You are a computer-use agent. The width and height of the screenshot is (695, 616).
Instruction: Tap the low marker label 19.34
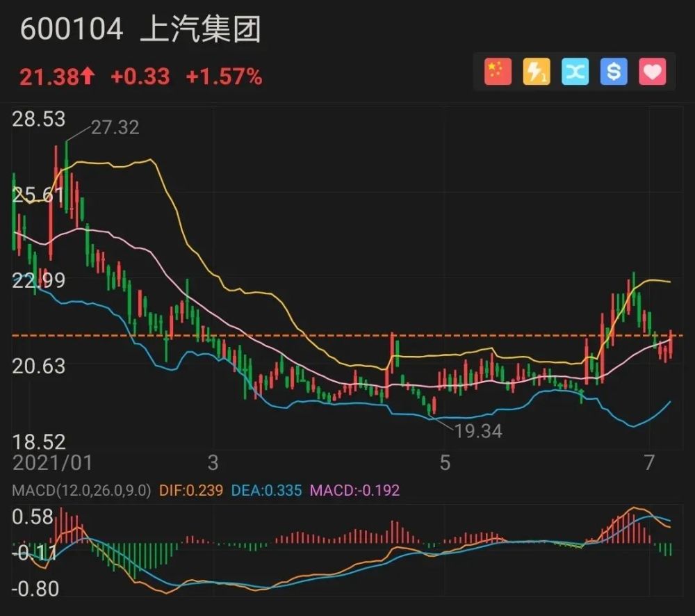coord(478,431)
